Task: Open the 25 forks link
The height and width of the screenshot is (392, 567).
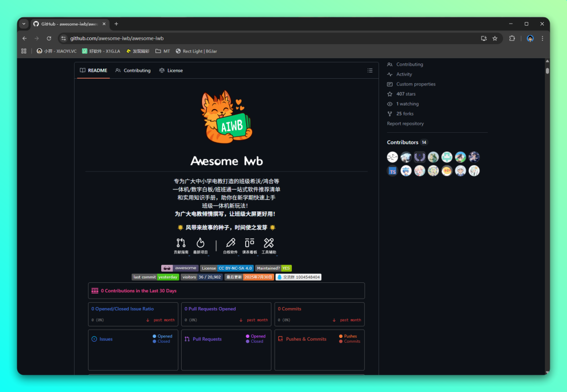Action: click(404, 114)
